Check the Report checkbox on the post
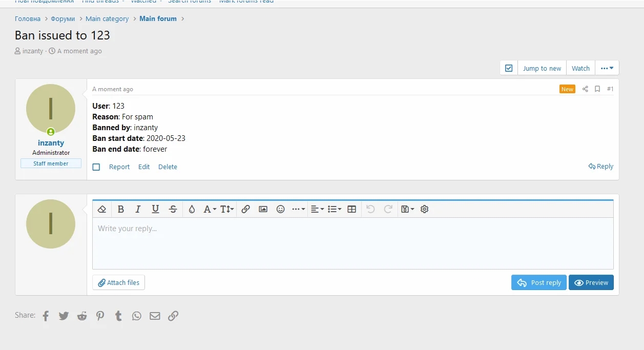 (x=96, y=167)
